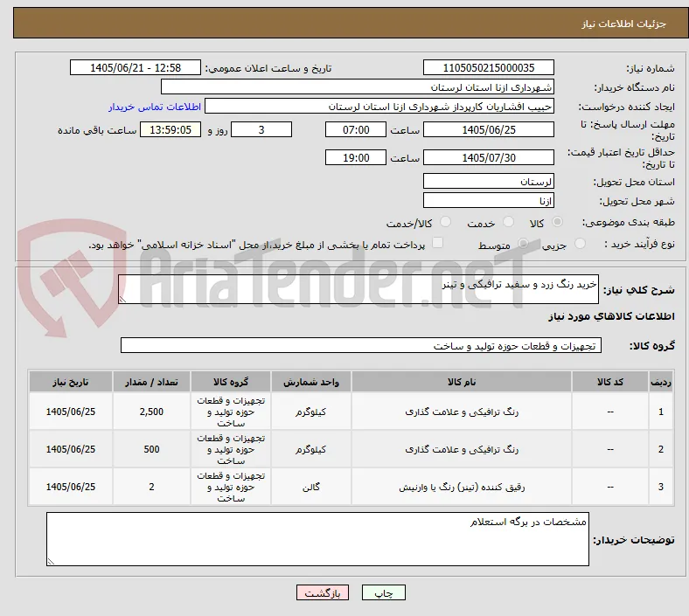Screen dimensions: 689x616
Task: Click the date 1405/06/25 in row 1
Action: [x=71, y=412]
